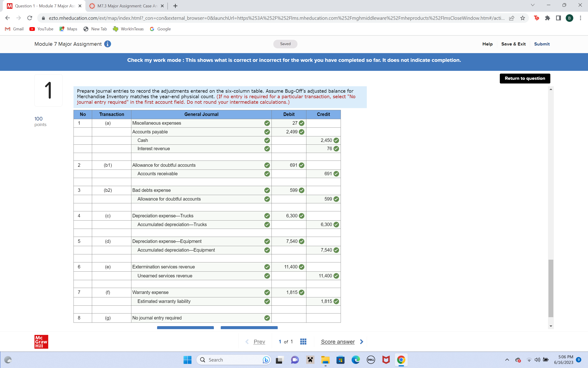Click check mark for No journal entry required
This screenshot has width=588, height=368.
(267, 318)
